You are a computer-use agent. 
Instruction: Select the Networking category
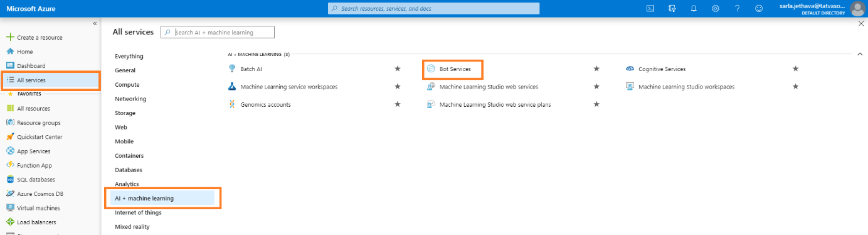(130, 99)
